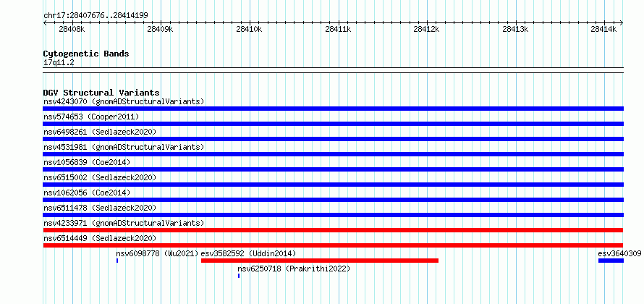
Task: Click the 28413k ruler position
Action: [x=515, y=29]
